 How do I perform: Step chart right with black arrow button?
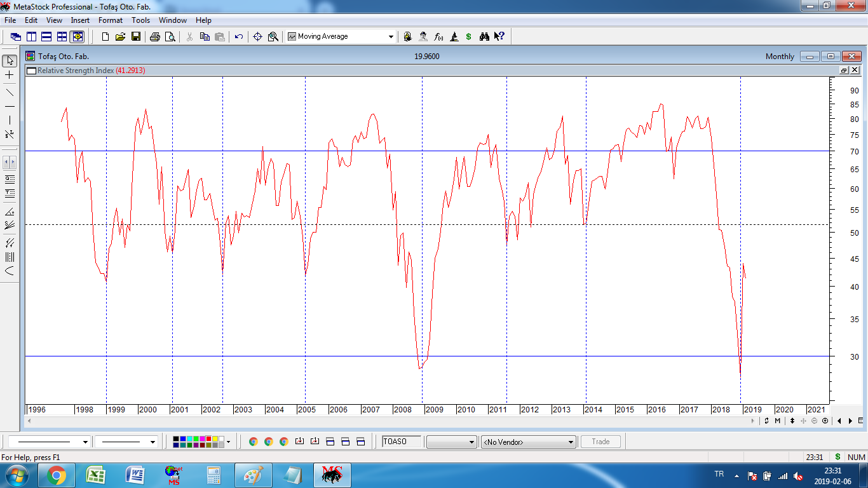850,421
